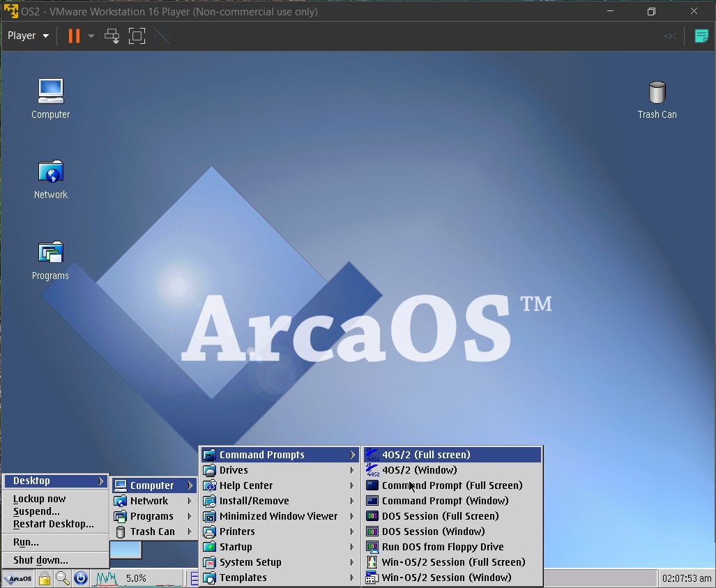Start DOS Session (Window)
The width and height of the screenshot is (716, 588).
click(x=452, y=532)
